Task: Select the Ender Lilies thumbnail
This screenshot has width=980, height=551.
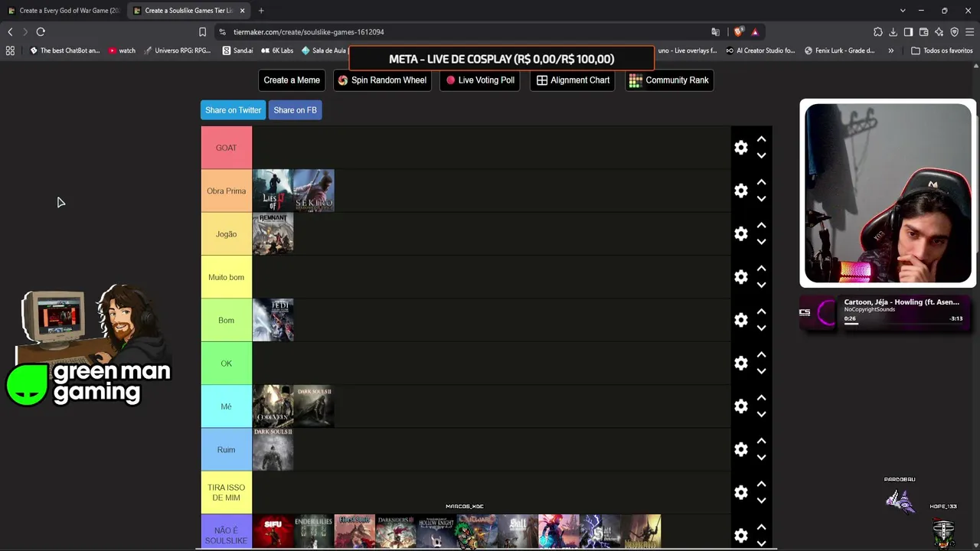Action: pyautogui.click(x=314, y=533)
